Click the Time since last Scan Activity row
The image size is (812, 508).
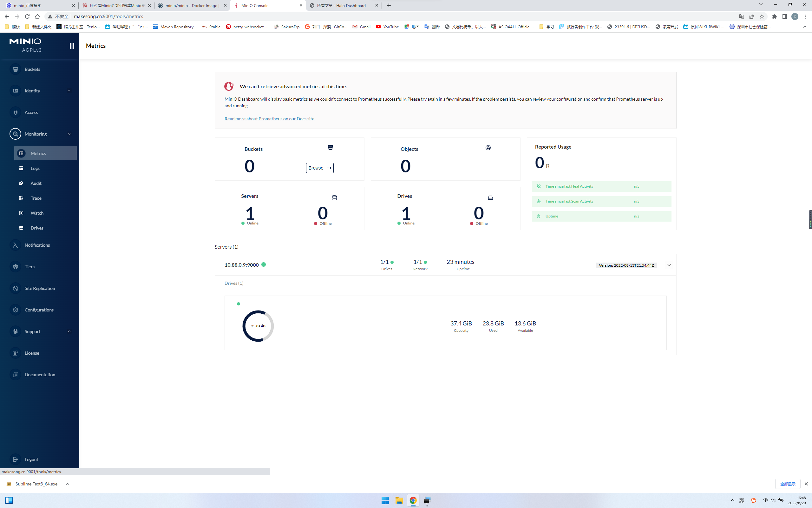click(x=601, y=201)
